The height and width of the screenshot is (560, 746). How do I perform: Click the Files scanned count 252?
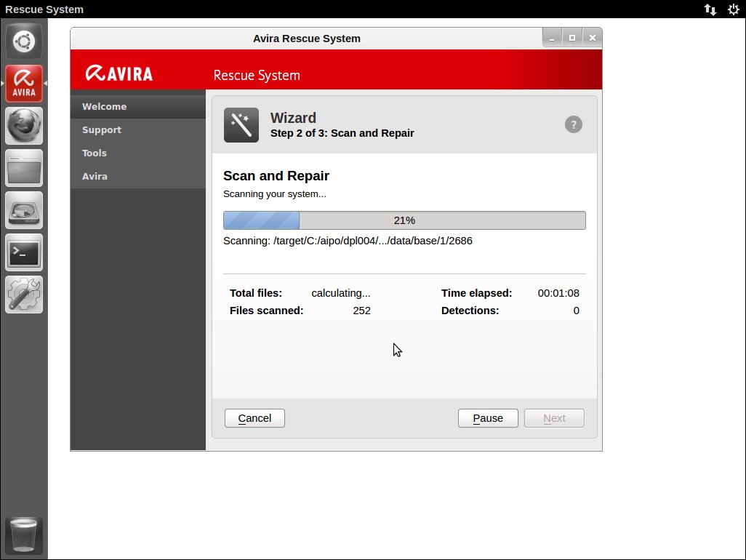tap(361, 311)
